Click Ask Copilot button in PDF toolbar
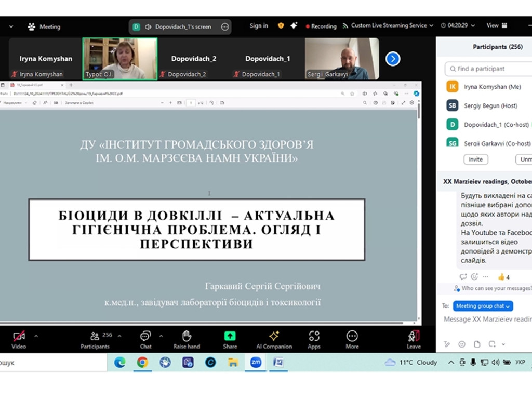Viewport: 532px width, 399px height. (79, 103)
